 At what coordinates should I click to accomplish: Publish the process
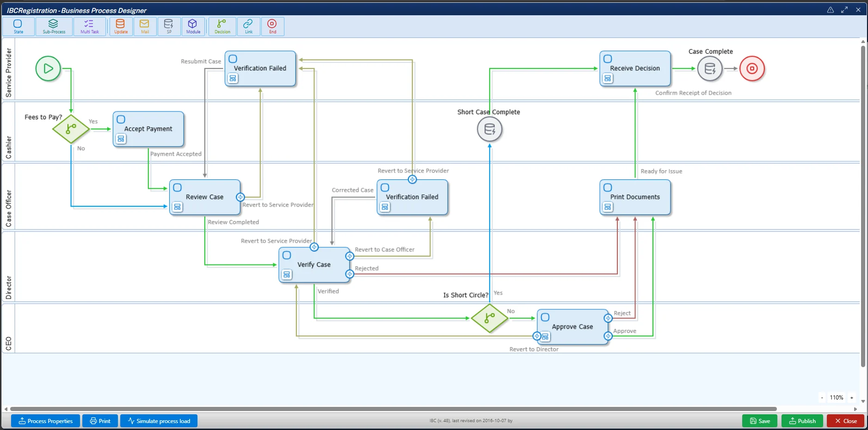(x=802, y=421)
